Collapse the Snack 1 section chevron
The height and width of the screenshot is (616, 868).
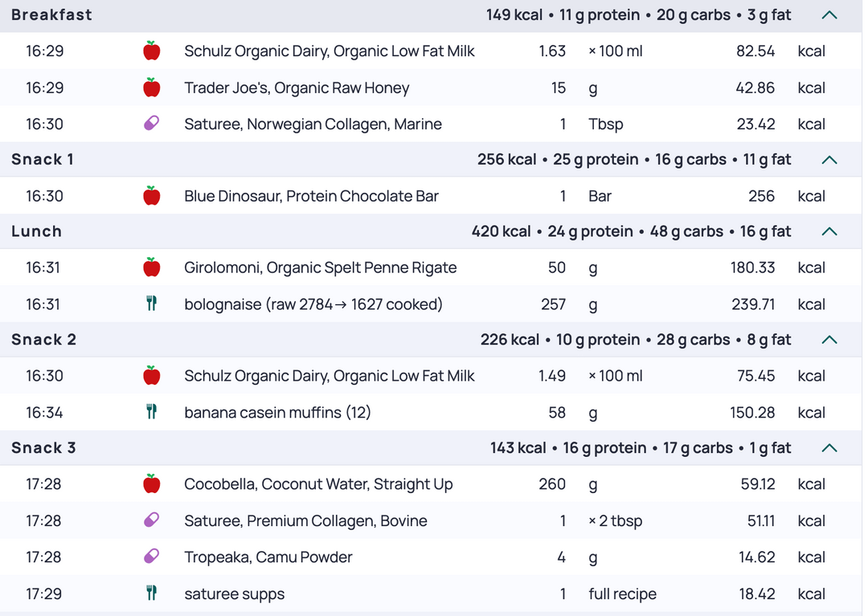point(829,160)
